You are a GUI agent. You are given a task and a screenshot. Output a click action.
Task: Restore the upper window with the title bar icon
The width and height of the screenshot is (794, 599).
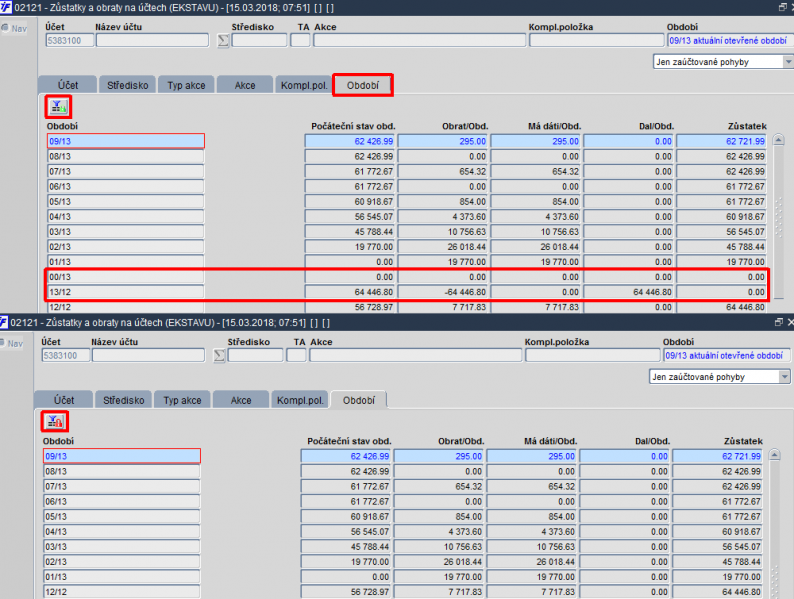click(782, 7)
